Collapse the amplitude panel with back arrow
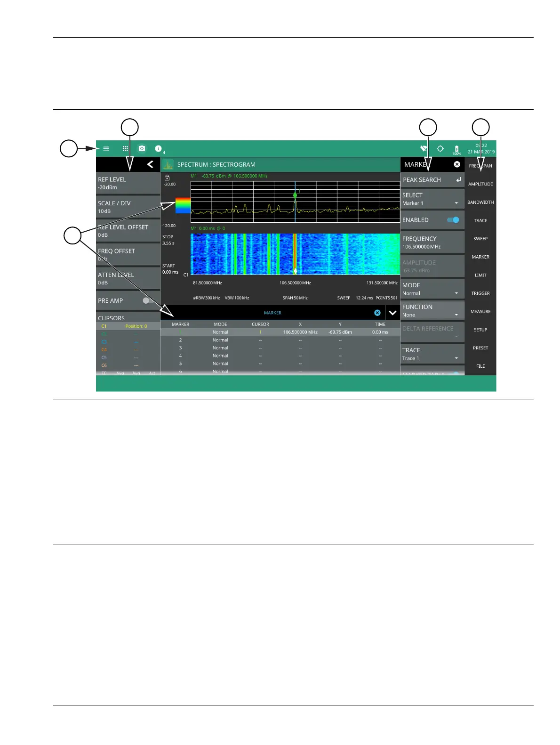Image resolution: width=560 pixels, height=745 pixels. click(x=150, y=164)
